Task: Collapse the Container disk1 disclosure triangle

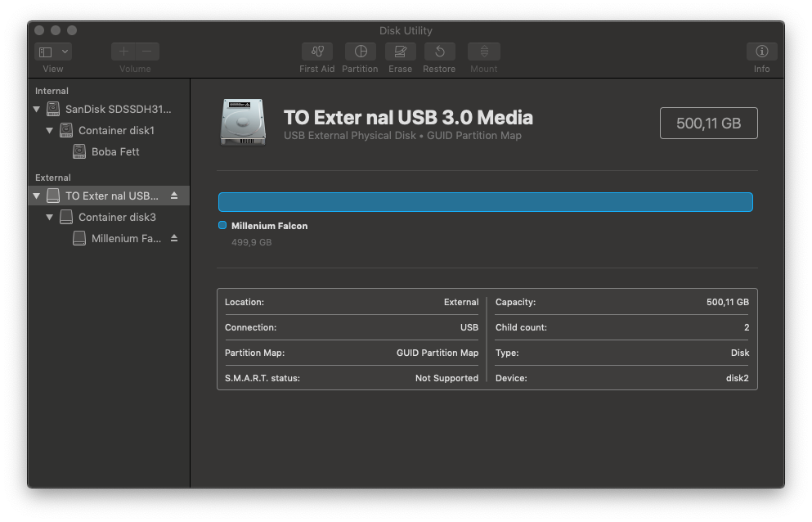Action: (50, 131)
